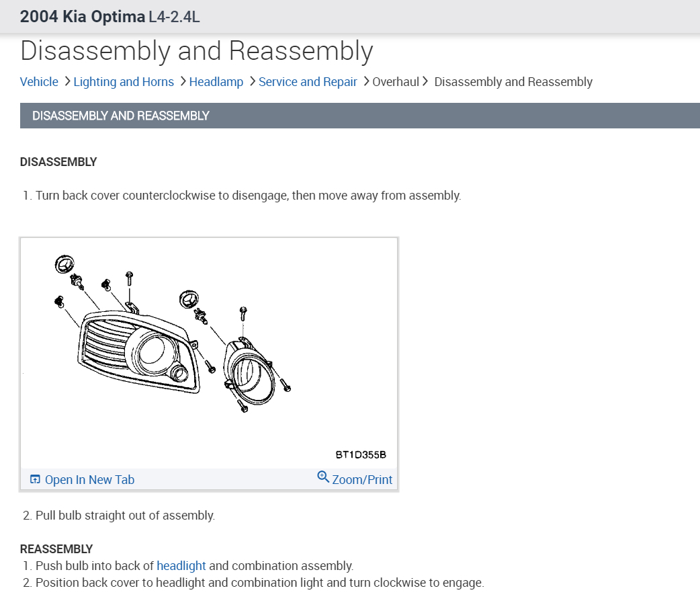This screenshot has height=609, width=700.
Task: Click the Zoom/Print magnifier icon
Action: pyautogui.click(x=323, y=477)
